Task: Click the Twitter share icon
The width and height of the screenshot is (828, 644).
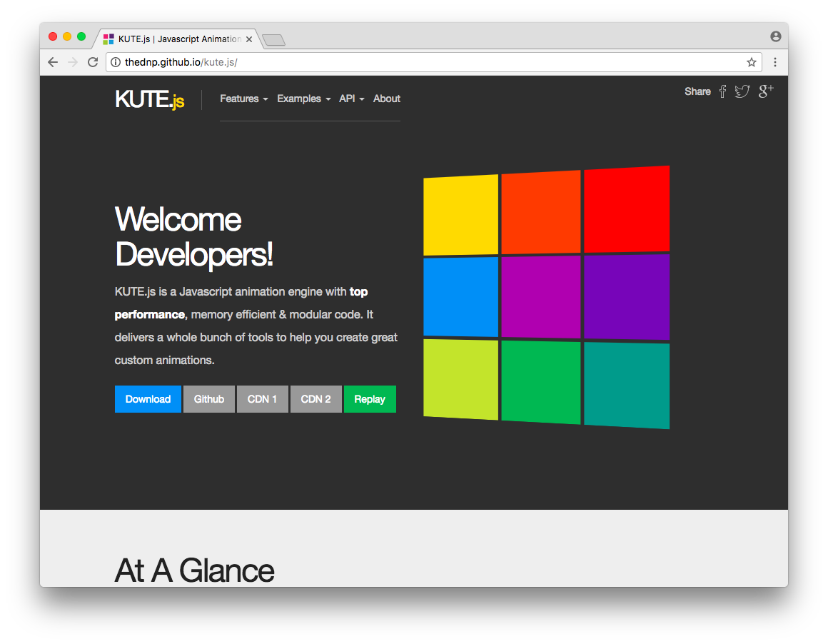Action: point(742,91)
